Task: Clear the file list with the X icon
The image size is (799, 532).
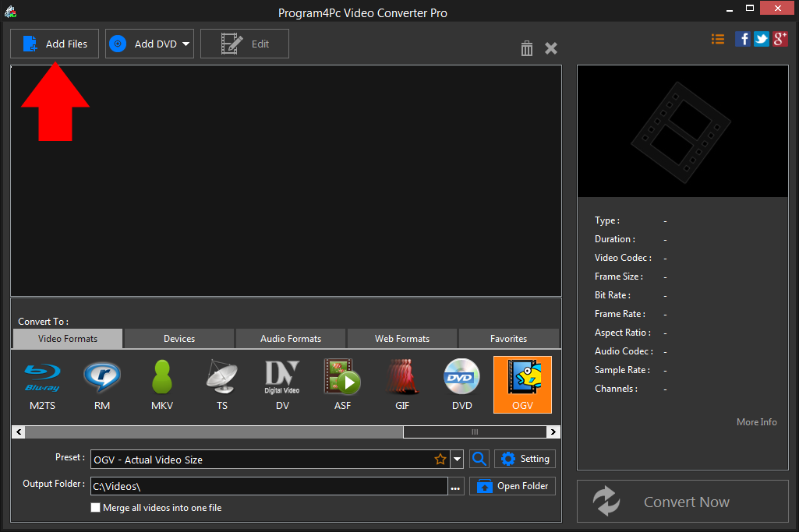Action: pos(551,48)
